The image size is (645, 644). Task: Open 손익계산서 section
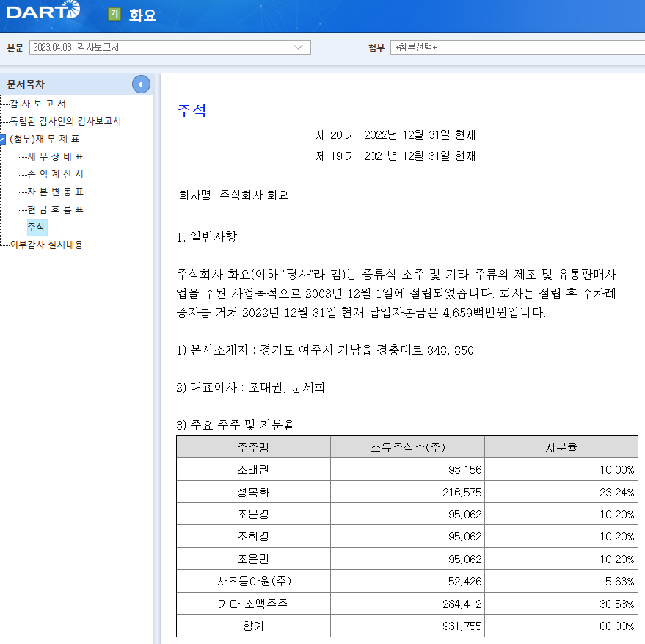[56, 174]
